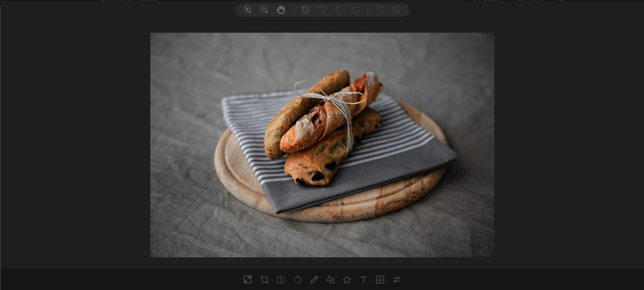Select the Flip tool
Viewport: 644px width, 290px height.
click(281, 279)
